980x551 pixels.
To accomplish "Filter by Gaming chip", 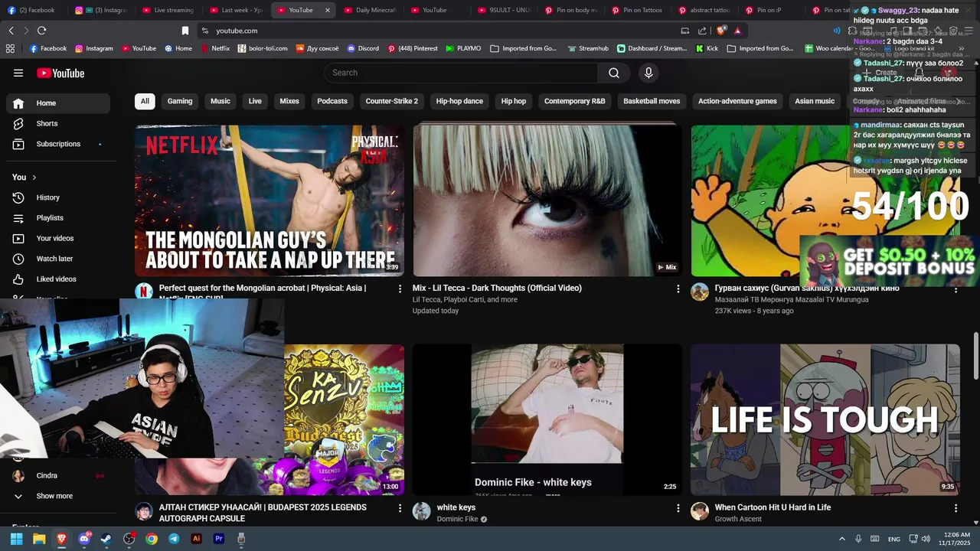I will 180,101.
